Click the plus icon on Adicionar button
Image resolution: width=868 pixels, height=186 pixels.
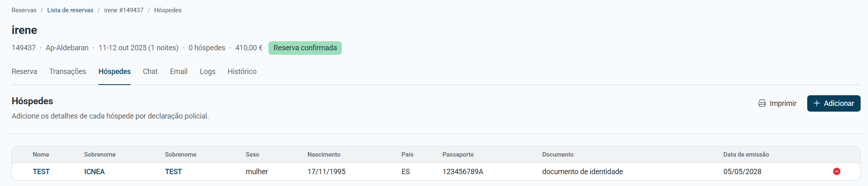coord(817,103)
